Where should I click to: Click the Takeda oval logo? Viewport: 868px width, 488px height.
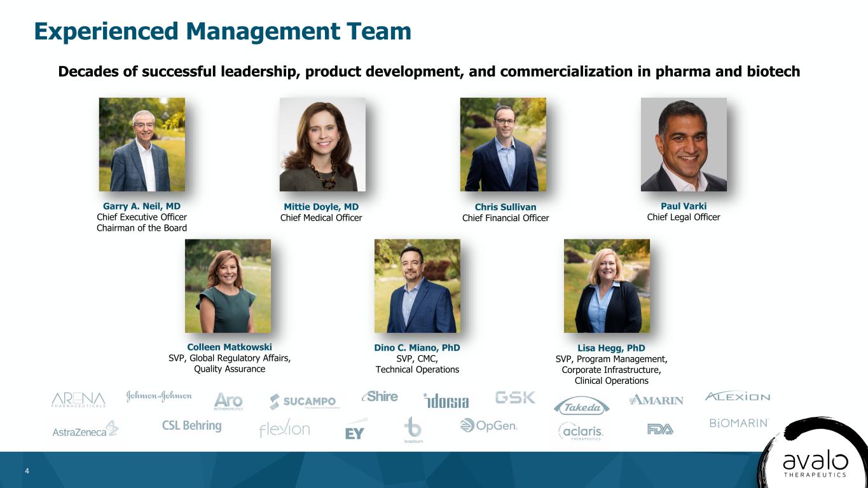pos(581,406)
